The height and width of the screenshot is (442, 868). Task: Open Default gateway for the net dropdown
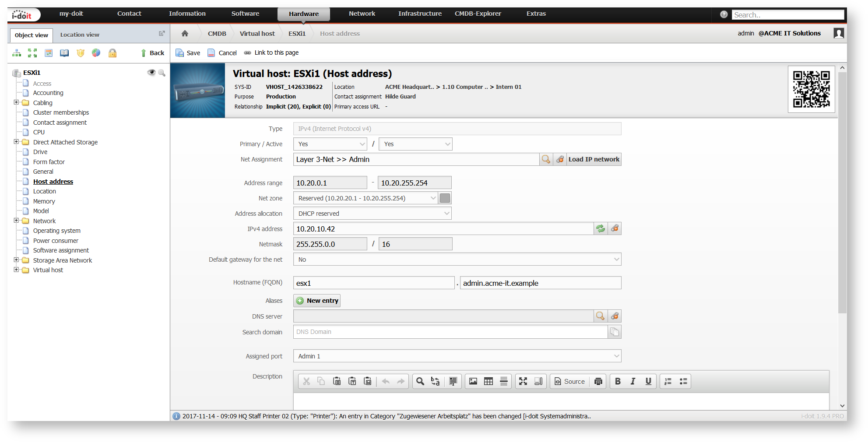click(x=457, y=260)
